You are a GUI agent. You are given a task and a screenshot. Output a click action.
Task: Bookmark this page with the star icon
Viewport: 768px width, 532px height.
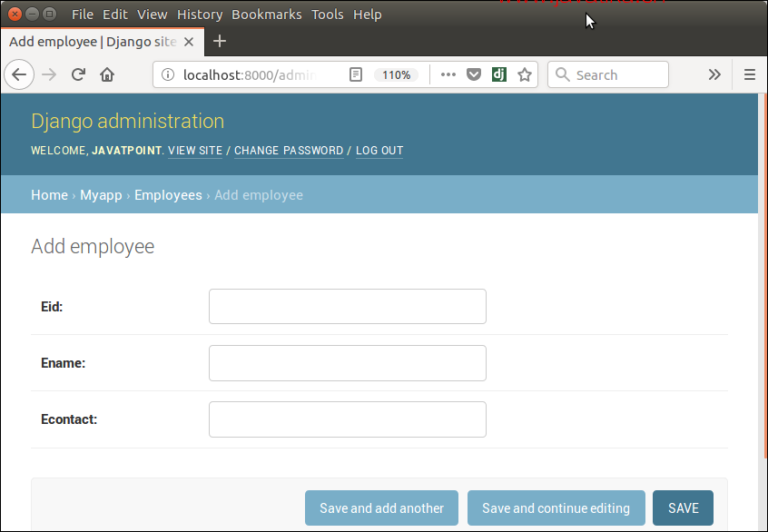tap(525, 75)
